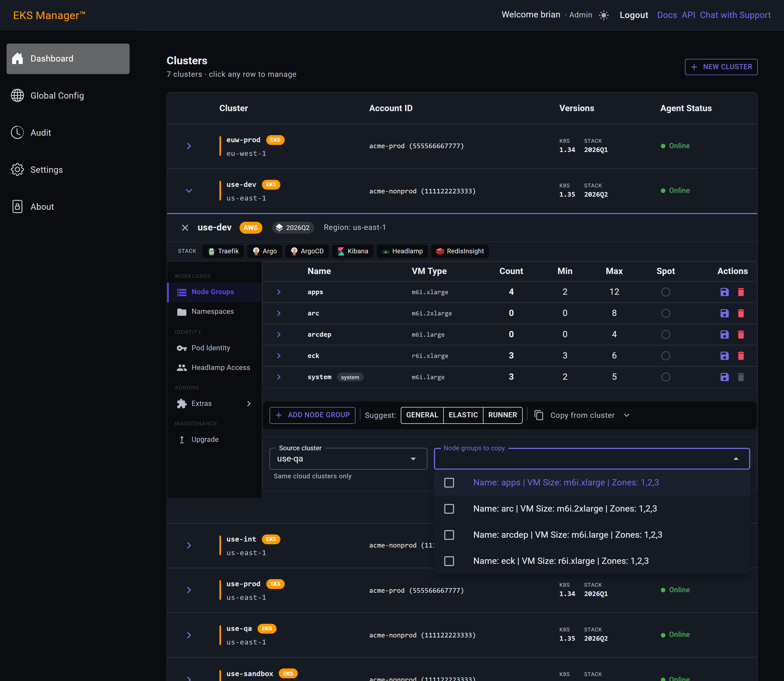784x681 pixels.
Task: Open Settings in the sidebar
Action: tap(68, 170)
